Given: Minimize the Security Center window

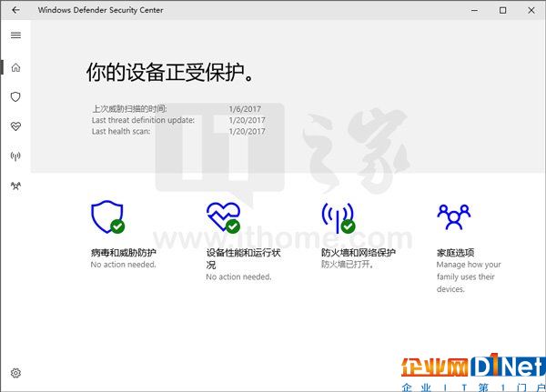Looking at the screenshot, I should pos(474,10).
